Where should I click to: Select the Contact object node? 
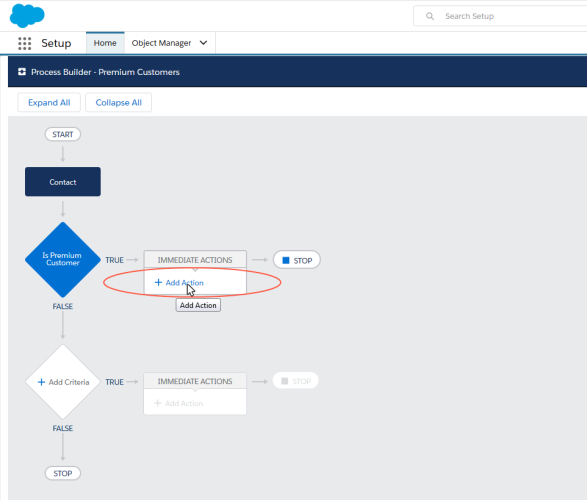tap(63, 182)
